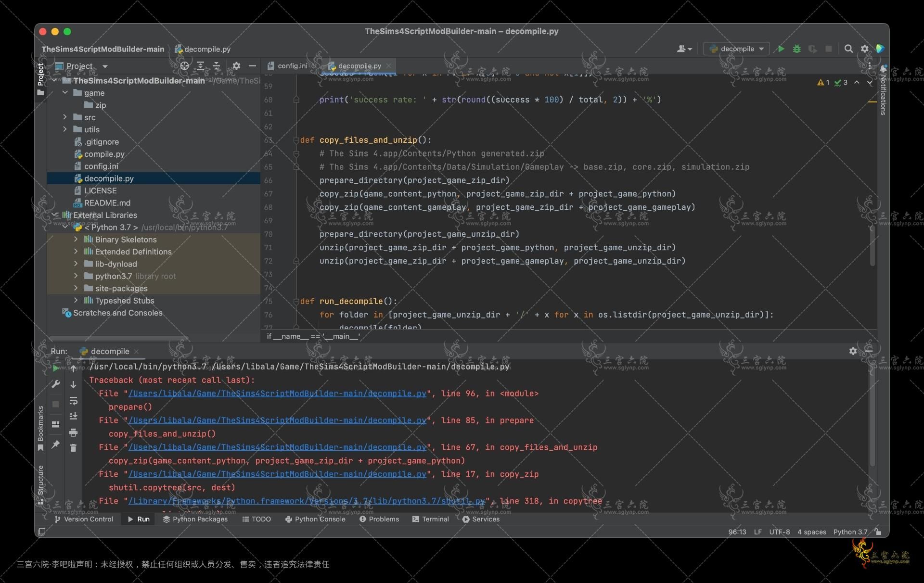Select decompile.py editor tab
Image resolution: width=924 pixels, height=583 pixels.
tap(359, 66)
